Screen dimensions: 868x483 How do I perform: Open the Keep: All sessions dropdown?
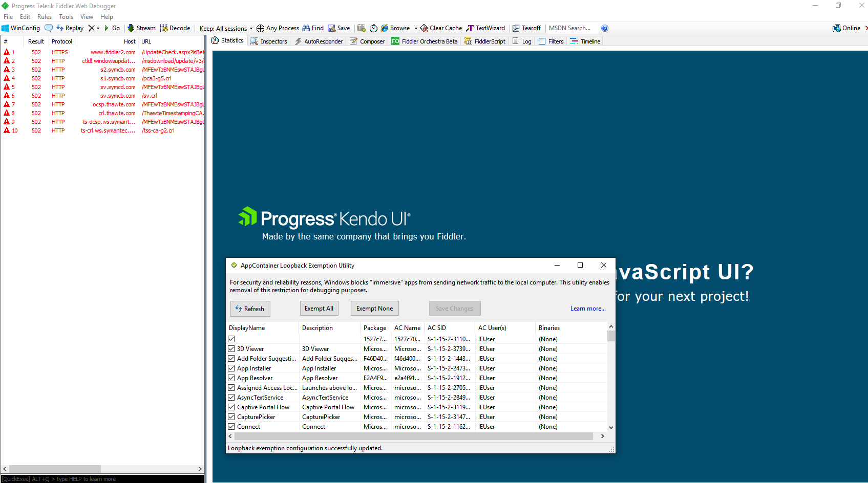point(226,28)
